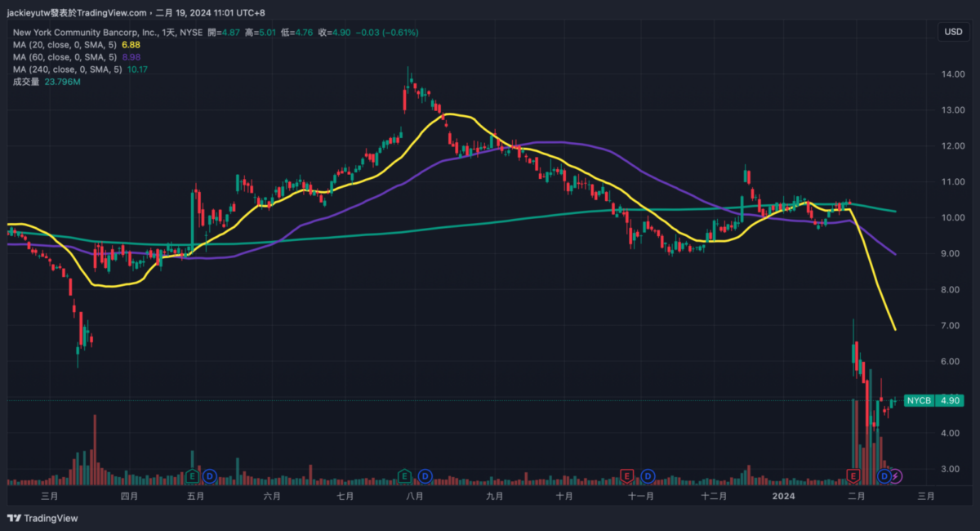Click the dividend marker near 五月
980x531 pixels.
(210, 475)
